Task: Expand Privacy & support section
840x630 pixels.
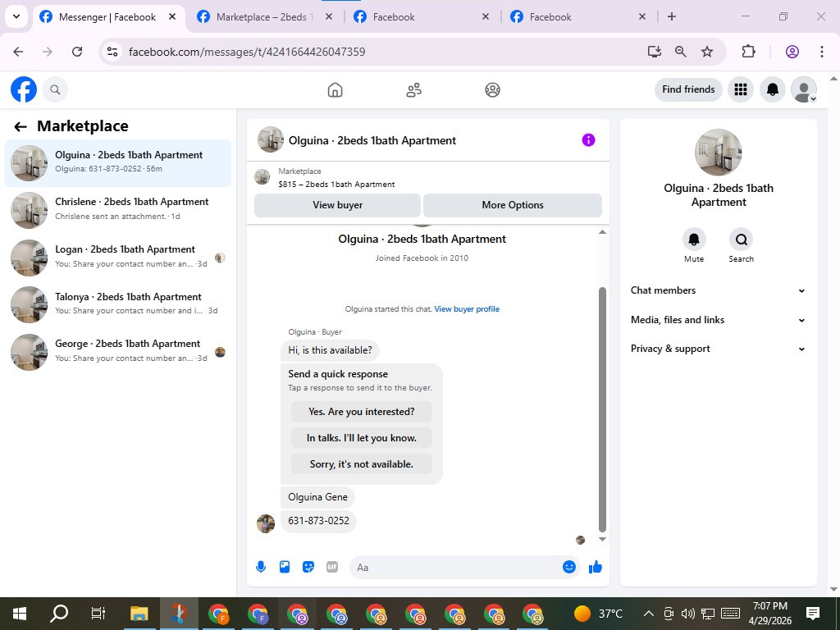Action: pyautogui.click(x=718, y=349)
